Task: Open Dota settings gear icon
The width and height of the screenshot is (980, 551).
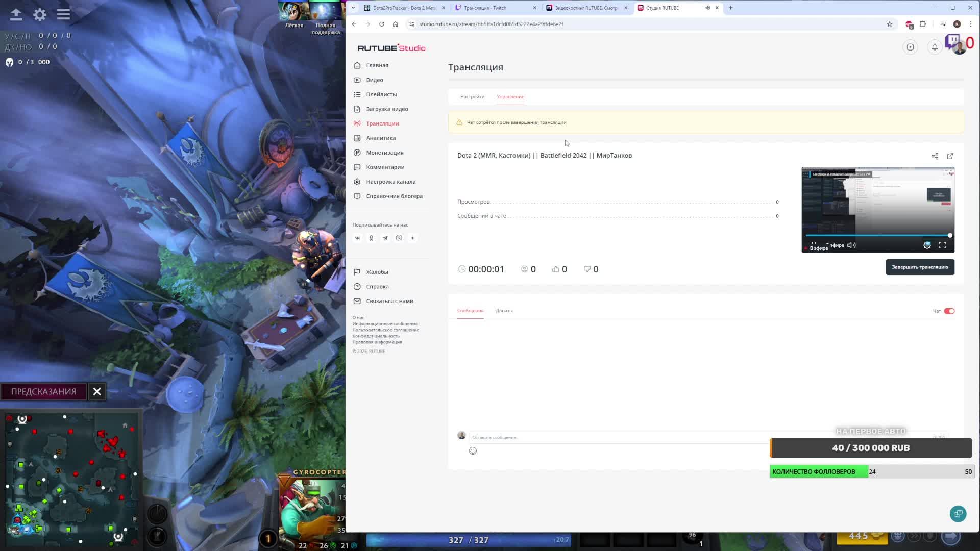Action: (40, 15)
